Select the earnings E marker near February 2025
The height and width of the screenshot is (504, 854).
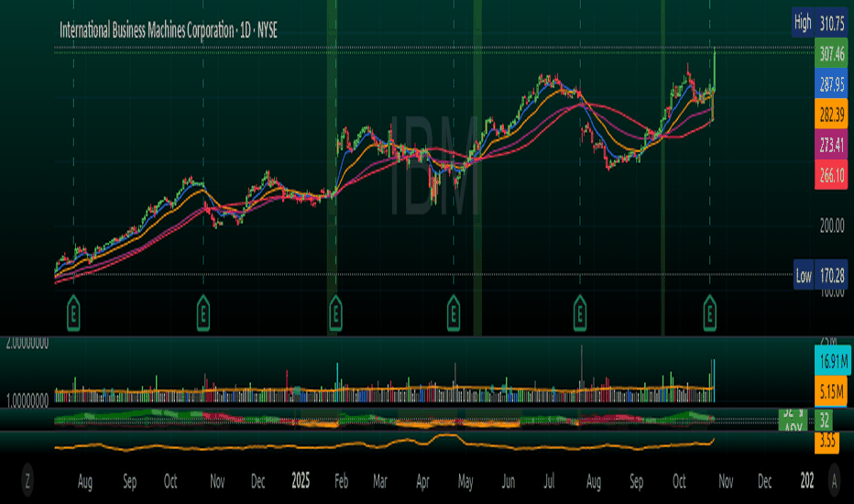point(335,313)
